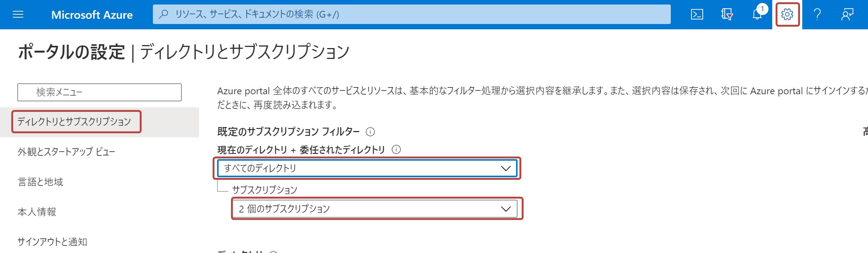
Task: Expand the directory selection chevron
Action: 505,169
